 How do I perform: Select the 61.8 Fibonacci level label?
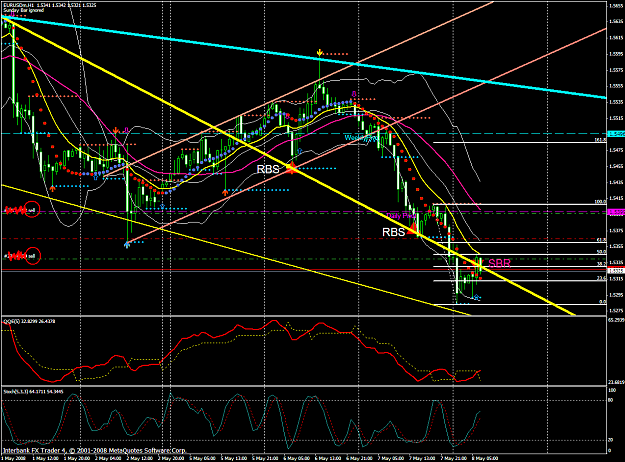tap(601, 240)
